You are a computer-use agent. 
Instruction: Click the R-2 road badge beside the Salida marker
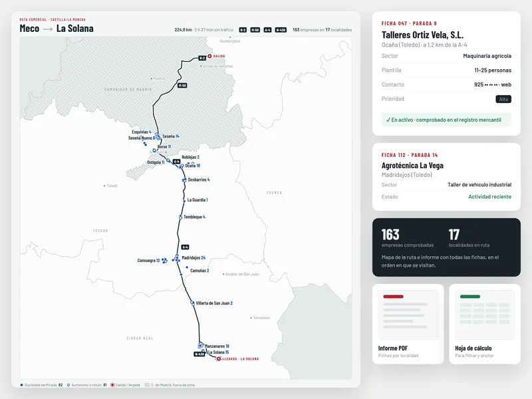202,58
